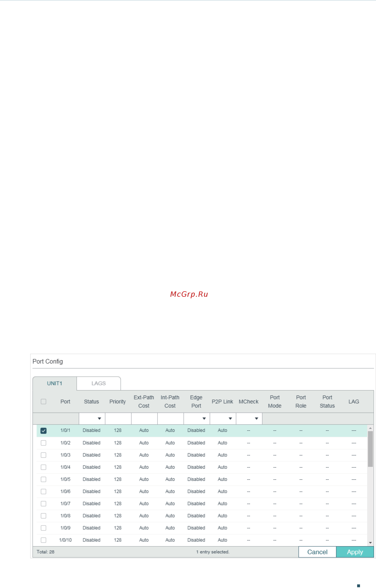Click the P2P Link column header
Screen dimensions: 376x588
tap(222, 402)
